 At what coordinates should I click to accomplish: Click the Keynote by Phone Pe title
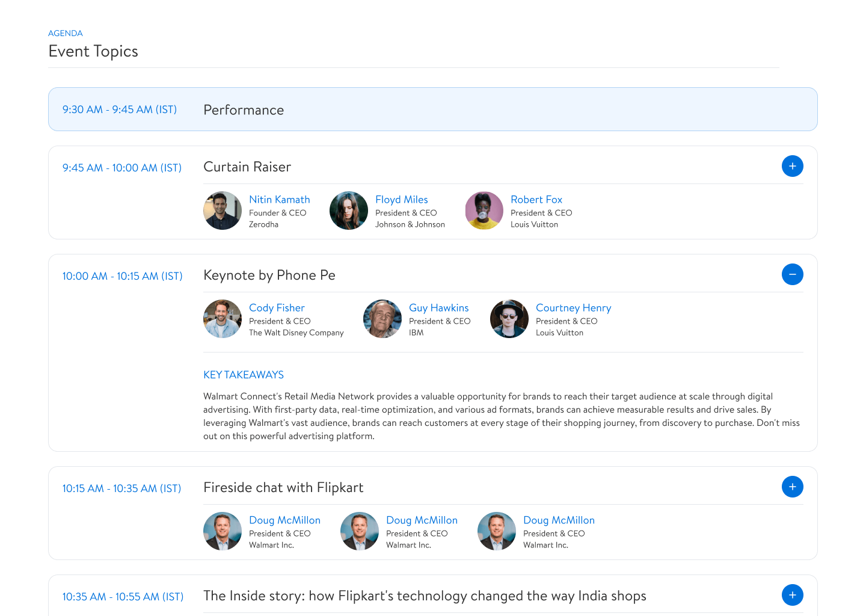(x=269, y=276)
